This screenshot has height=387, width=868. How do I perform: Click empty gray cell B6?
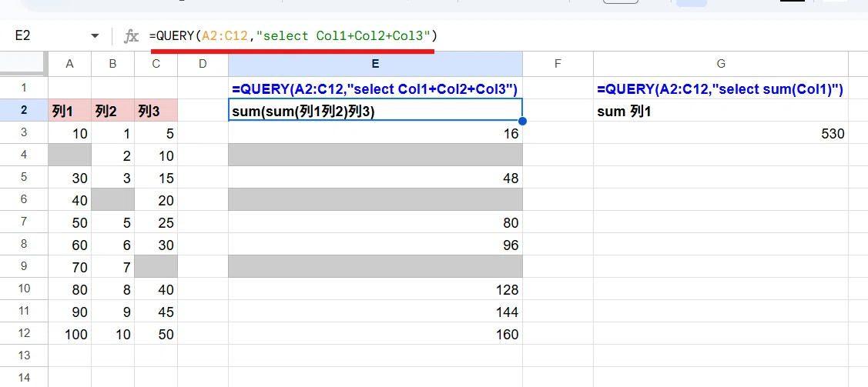113,200
